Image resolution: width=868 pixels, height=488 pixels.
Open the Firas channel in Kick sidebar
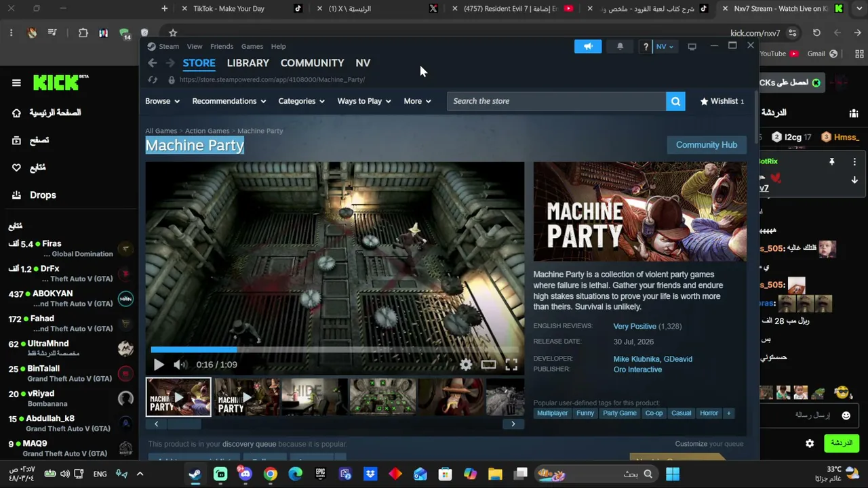pos(68,248)
